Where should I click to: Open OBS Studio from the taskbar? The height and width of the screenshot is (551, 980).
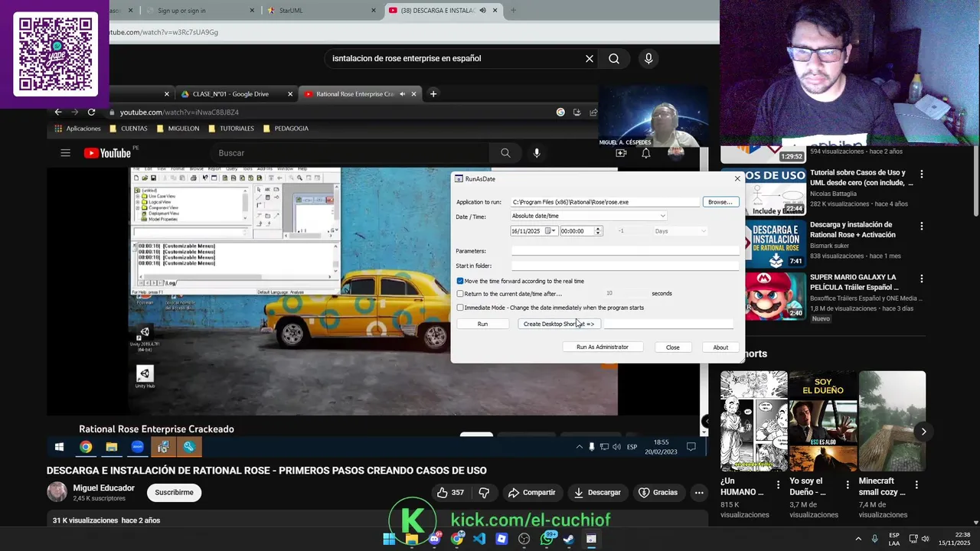coord(524,539)
